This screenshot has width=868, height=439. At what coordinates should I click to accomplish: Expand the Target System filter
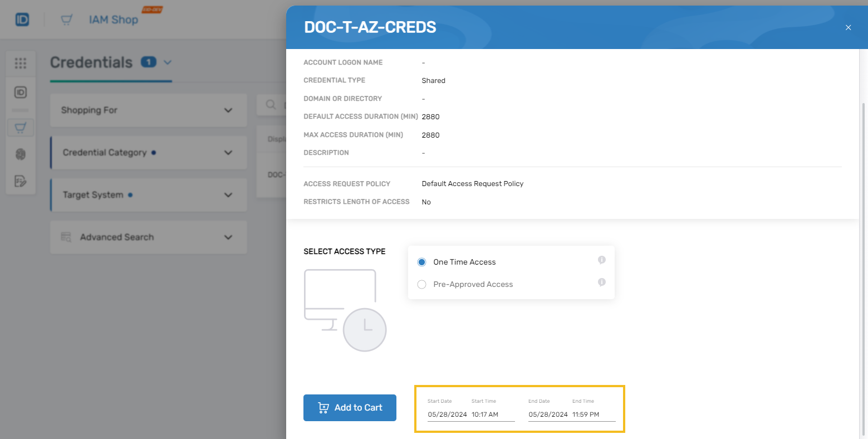(x=228, y=195)
